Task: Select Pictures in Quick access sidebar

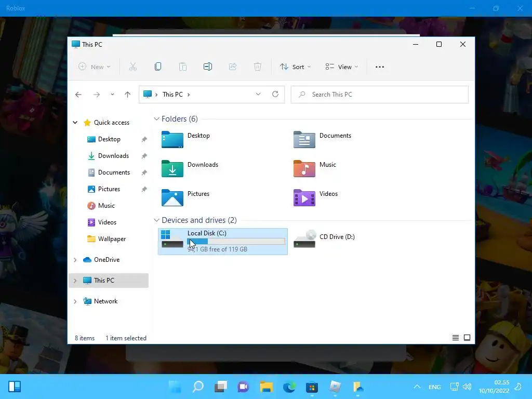Action: coord(109,189)
